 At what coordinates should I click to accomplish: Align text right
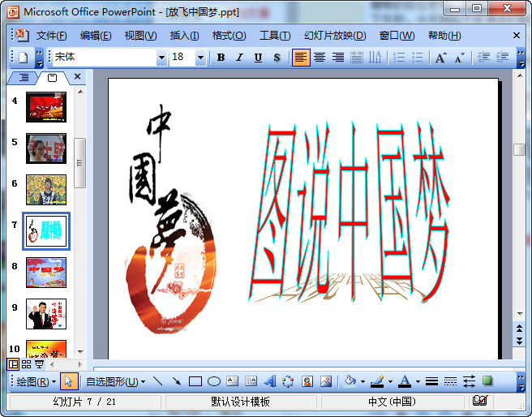click(x=338, y=58)
